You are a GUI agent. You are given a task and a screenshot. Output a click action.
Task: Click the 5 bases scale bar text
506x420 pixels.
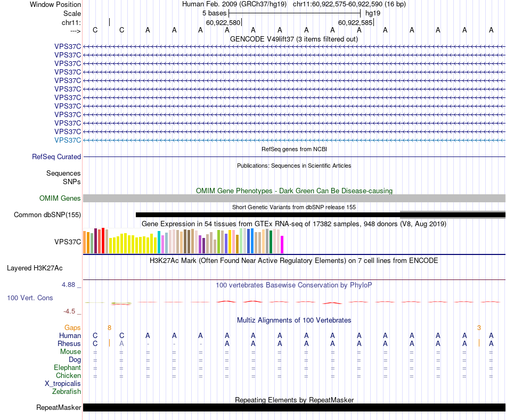214,13
